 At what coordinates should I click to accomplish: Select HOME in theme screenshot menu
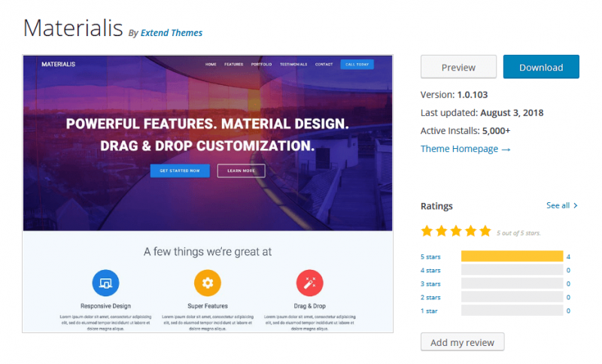pos(211,65)
